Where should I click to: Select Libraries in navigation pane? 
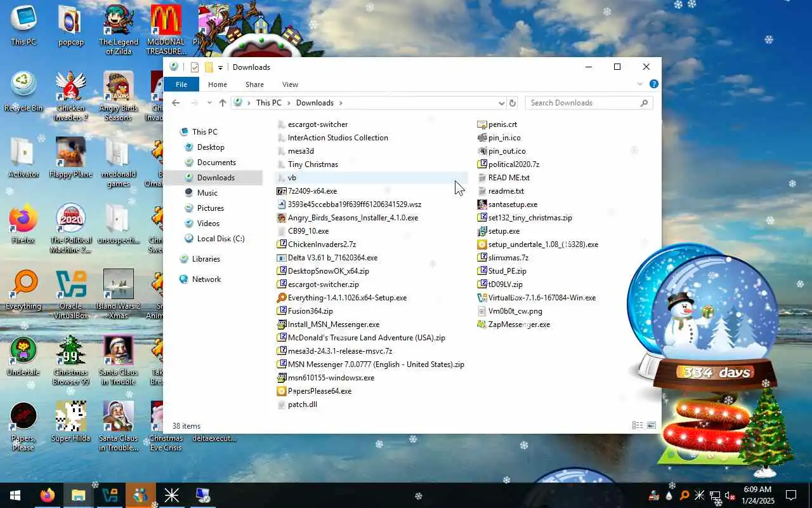(x=206, y=258)
